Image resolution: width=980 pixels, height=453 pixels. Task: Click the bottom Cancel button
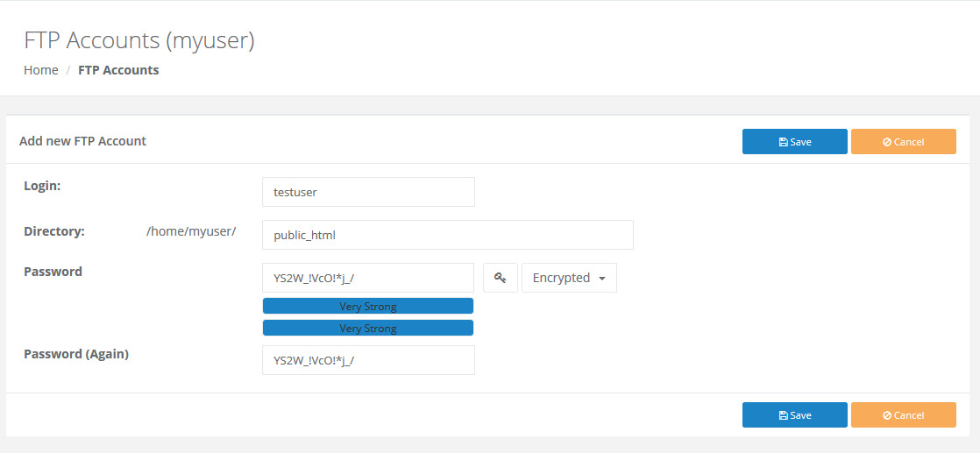click(x=904, y=415)
